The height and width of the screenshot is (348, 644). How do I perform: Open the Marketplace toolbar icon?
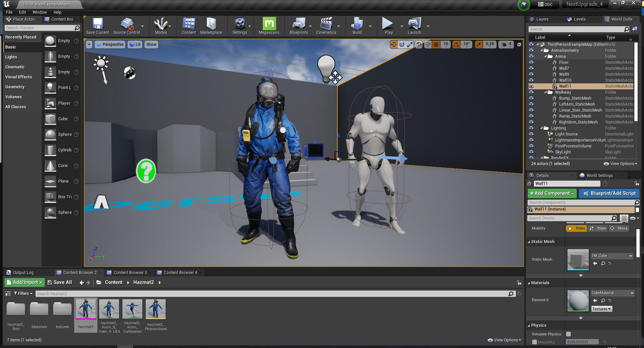[211, 26]
